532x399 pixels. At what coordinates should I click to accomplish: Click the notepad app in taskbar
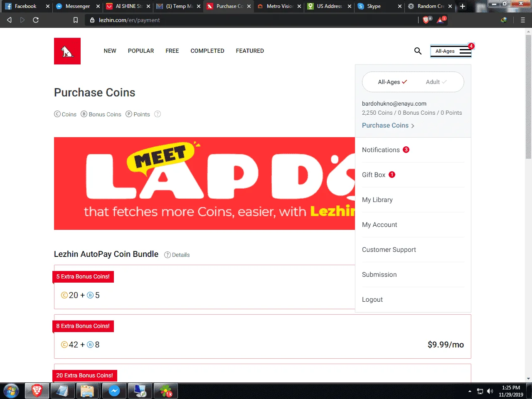click(x=62, y=391)
